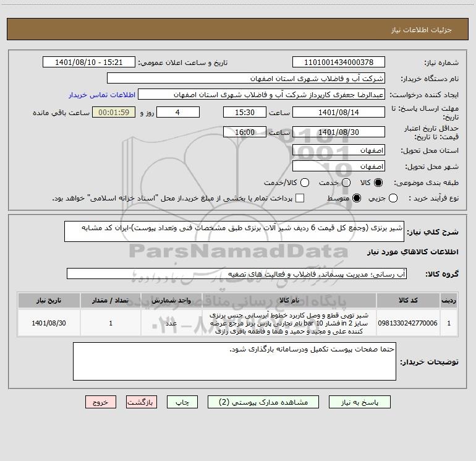The height and width of the screenshot is (461, 476).
Task: Click the quantity cell in row 1
Action: coord(111,323)
